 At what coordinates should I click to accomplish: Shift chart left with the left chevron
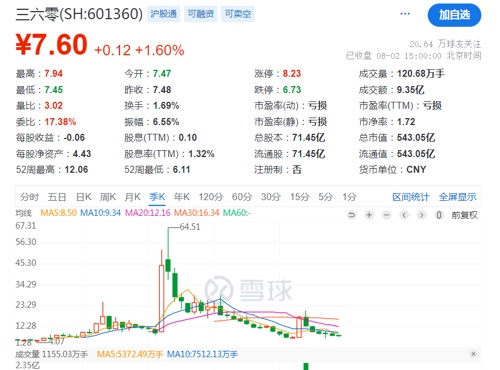404,215
